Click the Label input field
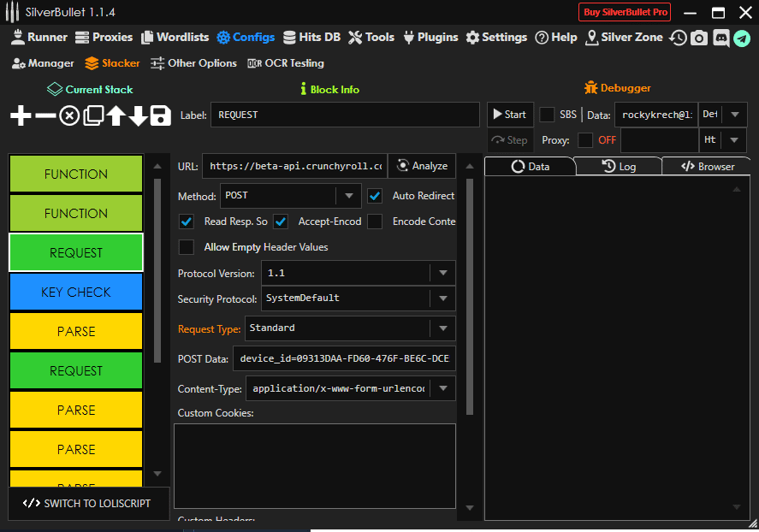The image size is (759, 532). tap(345, 115)
